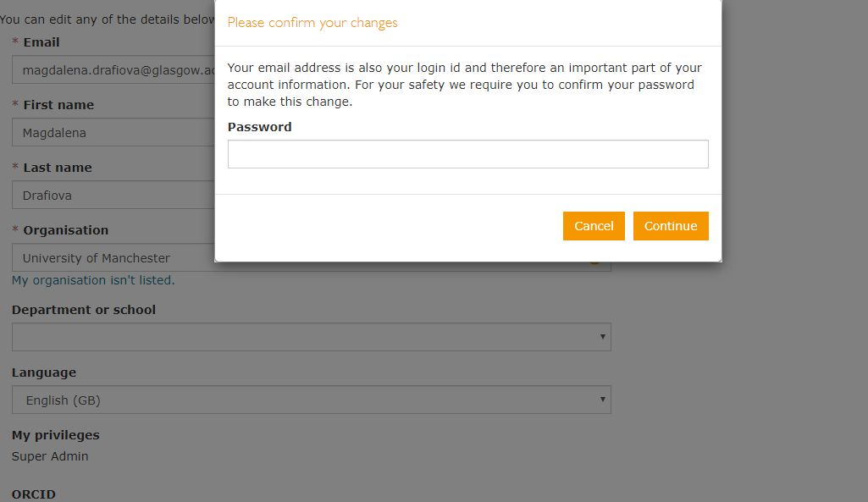Open the Department or school dropdown
Image resolution: width=868 pixels, height=502 pixels.
(311, 337)
